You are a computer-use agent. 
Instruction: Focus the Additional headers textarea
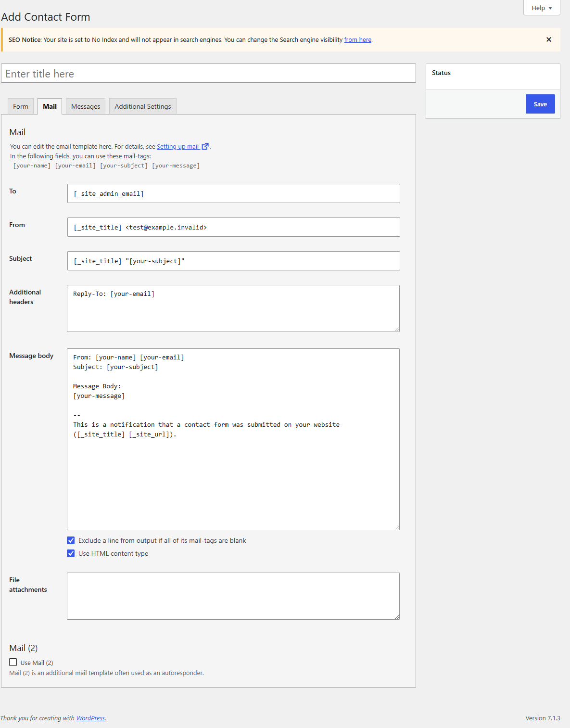[x=233, y=308]
